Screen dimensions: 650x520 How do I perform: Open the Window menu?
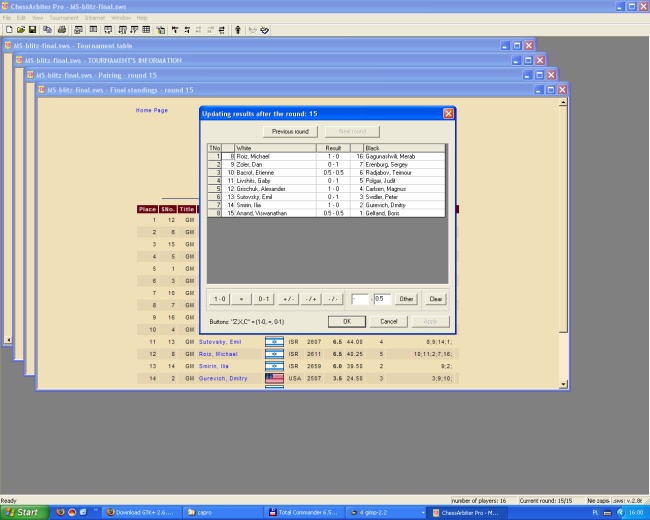pos(121,18)
